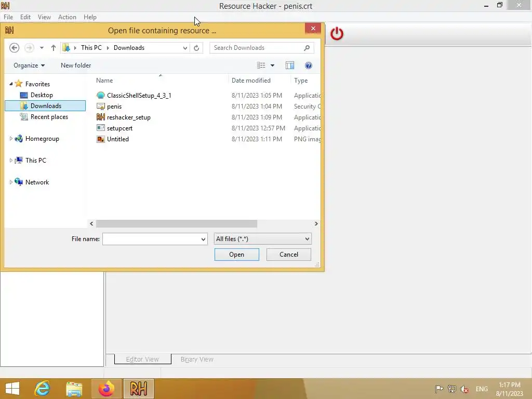The width and height of the screenshot is (532, 399).
Task: Switch to Binary View tab
Action: coord(197,359)
